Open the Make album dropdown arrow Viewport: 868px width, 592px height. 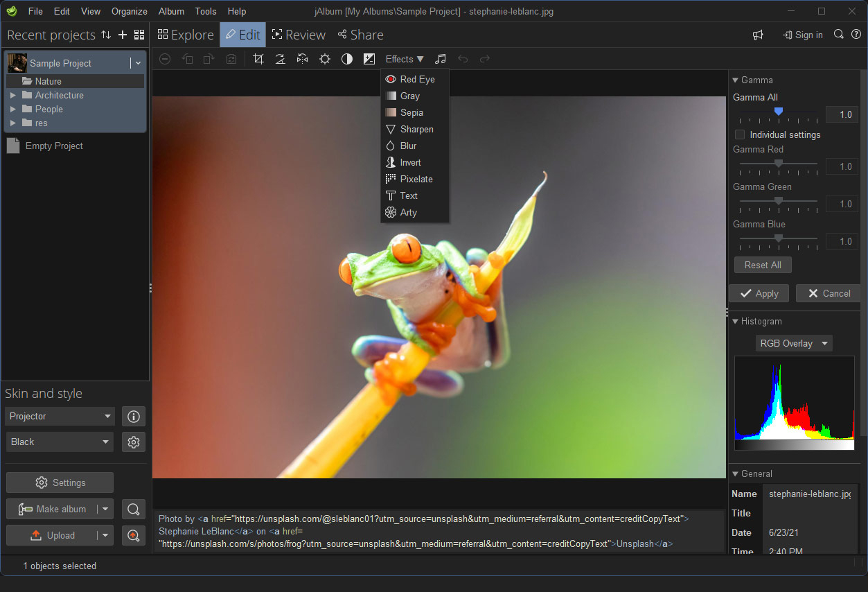tap(105, 510)
